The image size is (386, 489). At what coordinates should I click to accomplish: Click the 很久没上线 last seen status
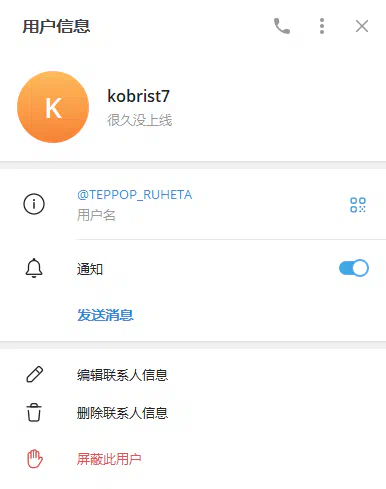pyautogui.click(x=139, y=120)
